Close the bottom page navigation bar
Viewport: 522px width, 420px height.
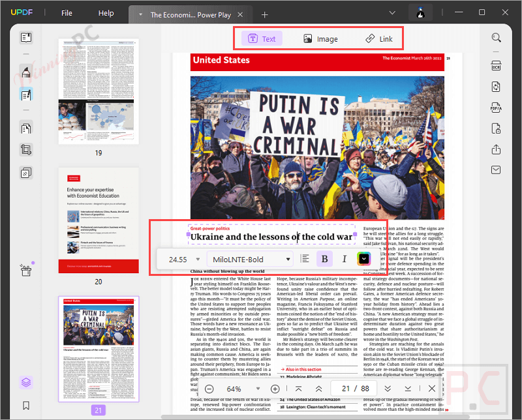[x=432, y=389]
